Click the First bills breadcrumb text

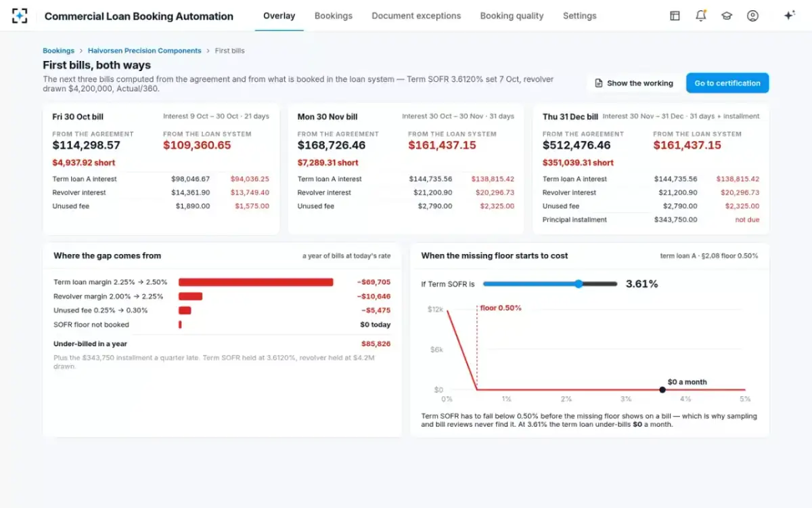230,51
